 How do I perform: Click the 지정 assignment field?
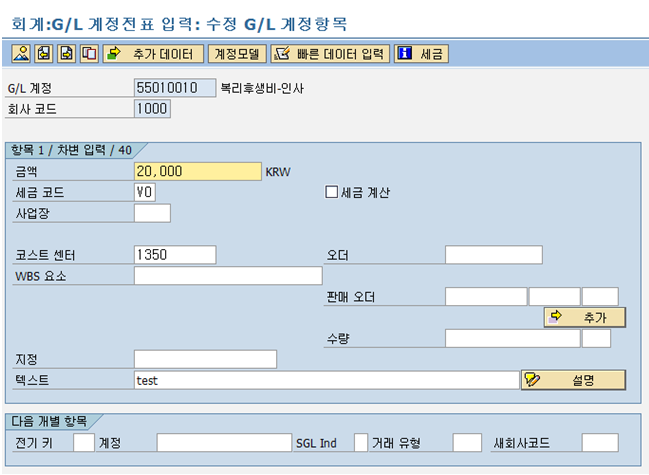[x=206, y=359]
